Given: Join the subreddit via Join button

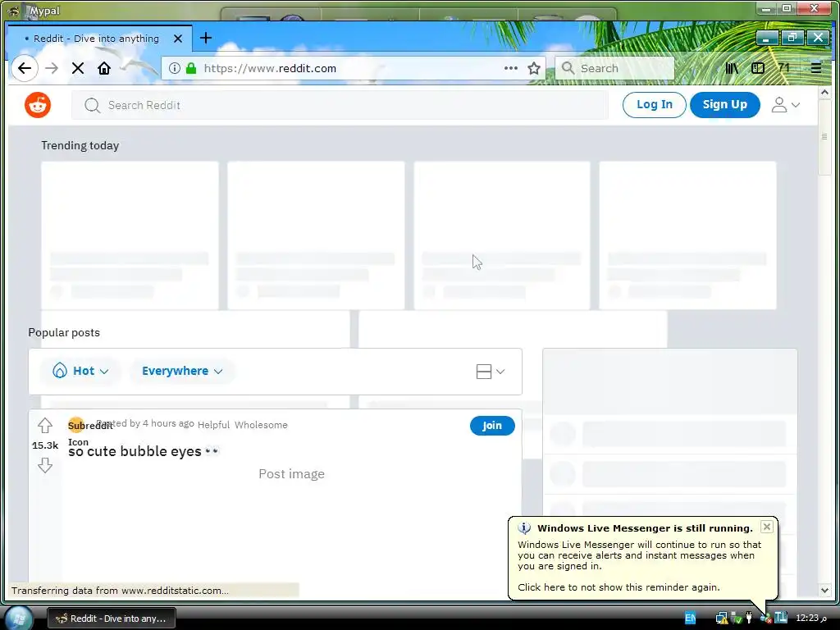Looking at the screenshot, I should click(x=492, y=426).
